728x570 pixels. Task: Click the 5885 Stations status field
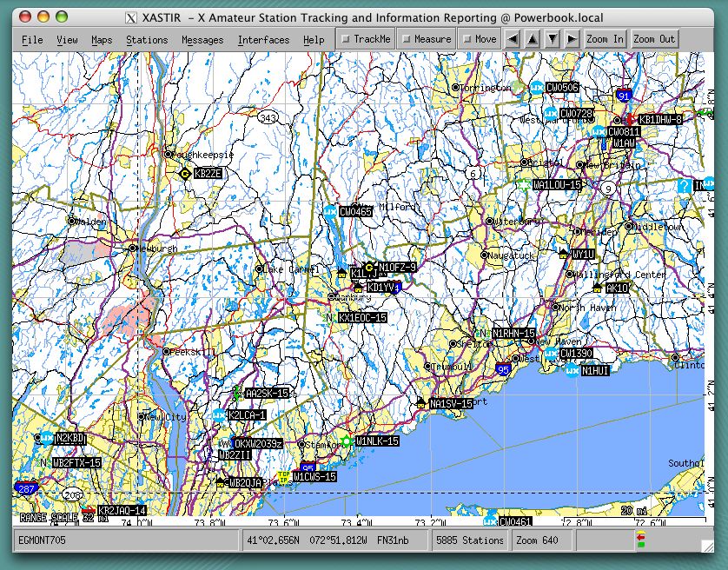(x=469, y=540)
